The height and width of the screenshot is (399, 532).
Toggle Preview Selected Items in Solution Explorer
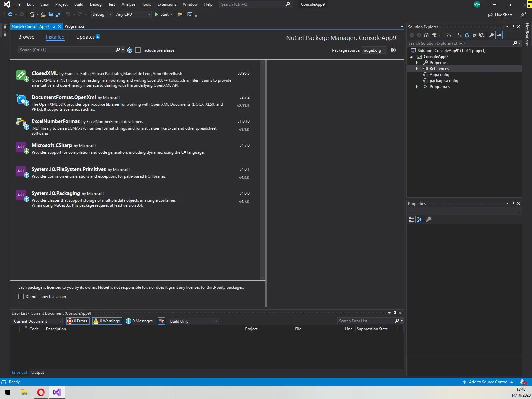click(x=499, y=35)
